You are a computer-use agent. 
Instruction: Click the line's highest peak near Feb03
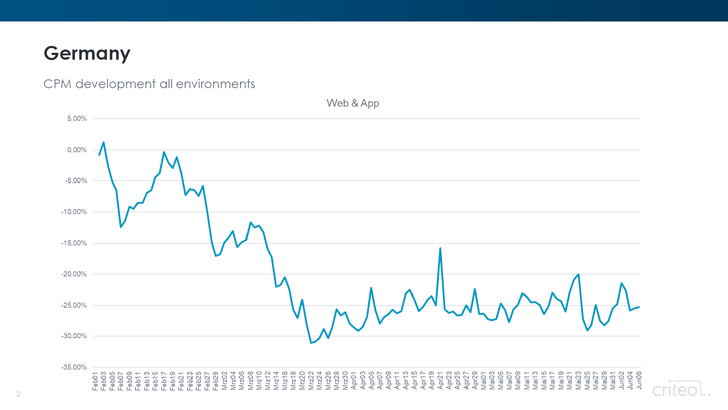[x=104, y=143]
